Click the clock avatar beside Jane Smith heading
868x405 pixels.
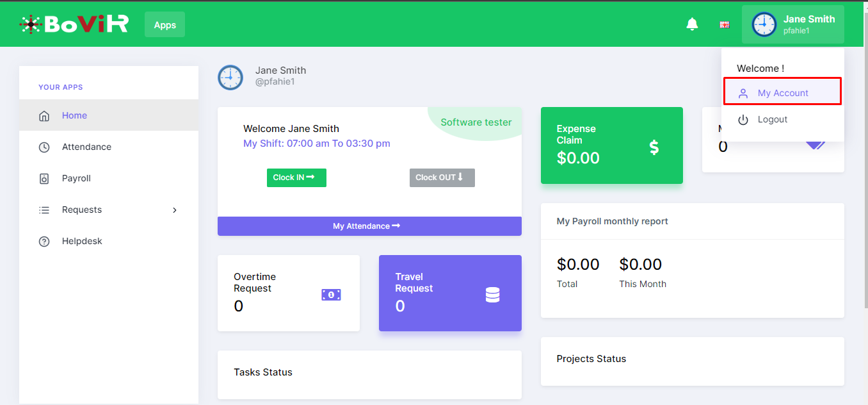click(x=230, y=78)
